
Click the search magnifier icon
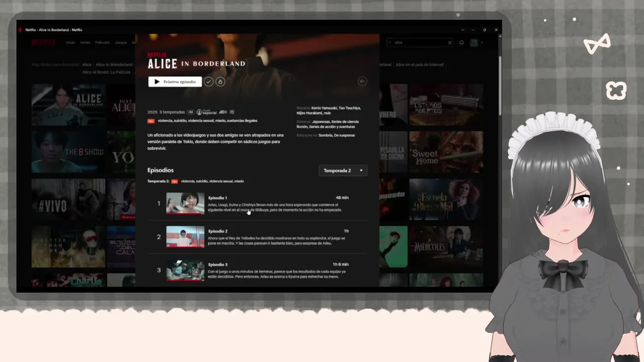[391, 43]
